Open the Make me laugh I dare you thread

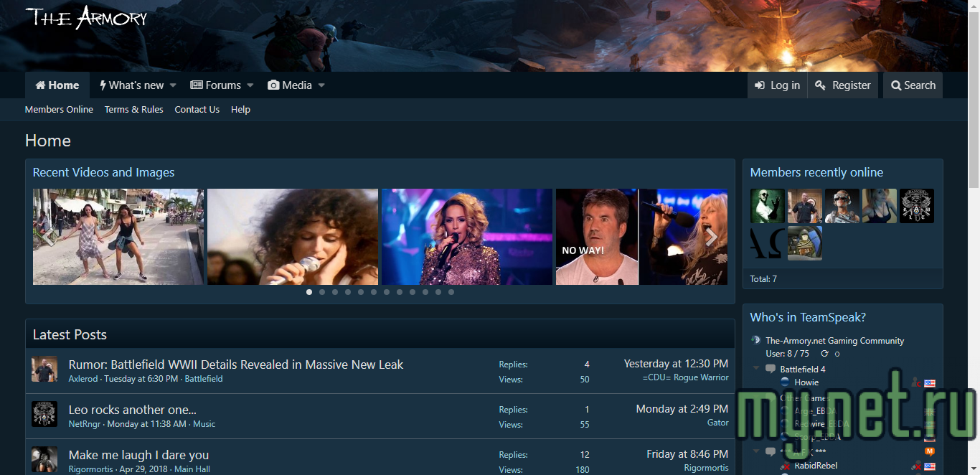click(138, 455)
